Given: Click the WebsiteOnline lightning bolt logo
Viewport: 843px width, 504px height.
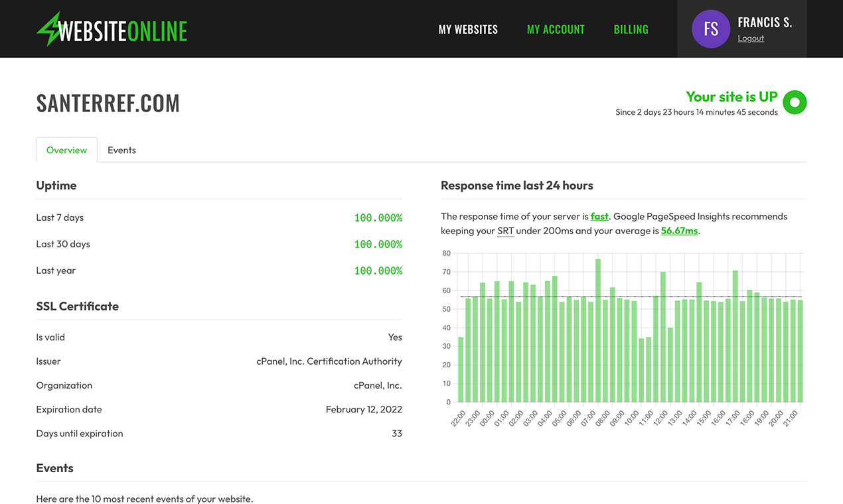Looking at the screenshot, I should [112, 29].
